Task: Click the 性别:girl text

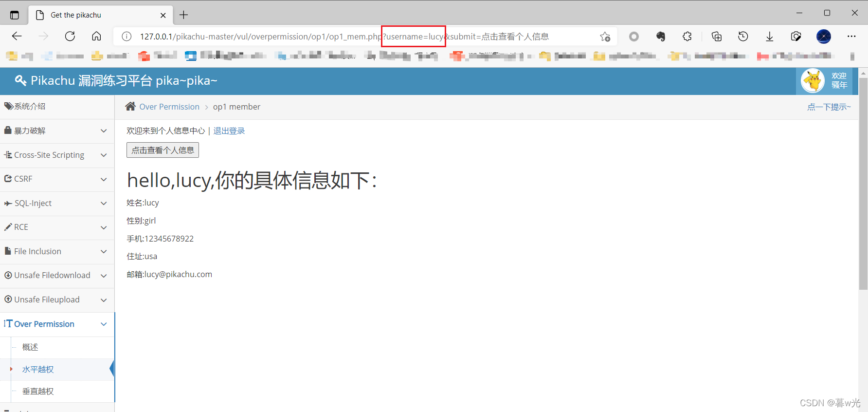Action: pos(141,221)
